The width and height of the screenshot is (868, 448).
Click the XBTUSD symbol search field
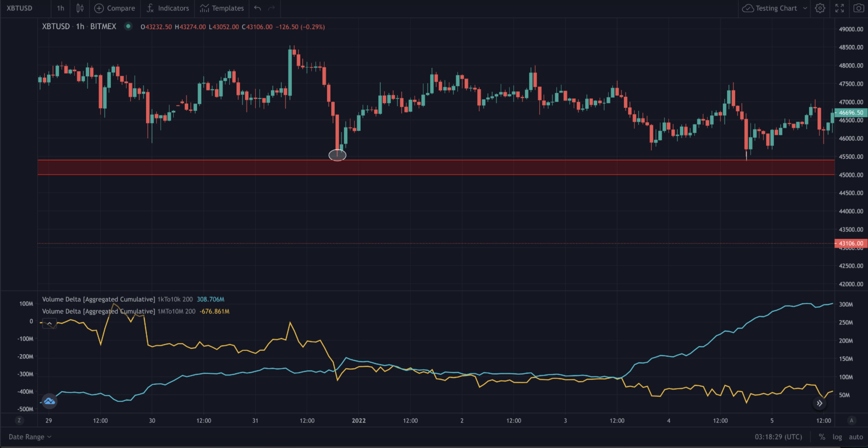tap(20, 8)
